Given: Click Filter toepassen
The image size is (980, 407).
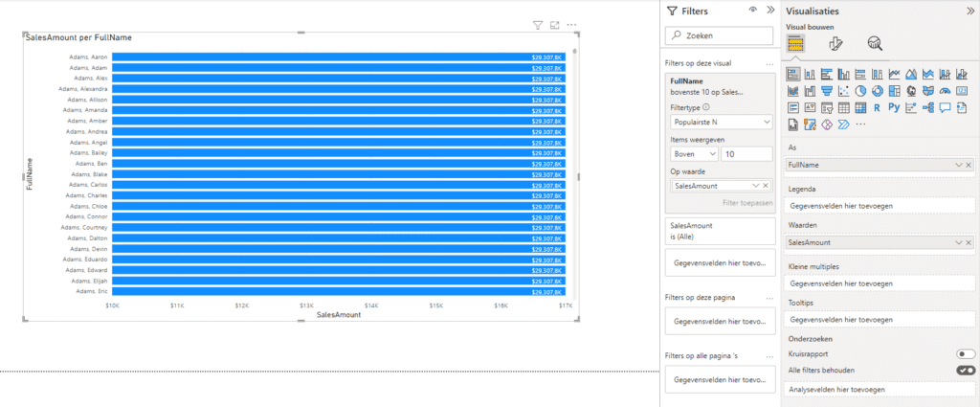Looking at the screenshot, I should click(x=747, y=203).
